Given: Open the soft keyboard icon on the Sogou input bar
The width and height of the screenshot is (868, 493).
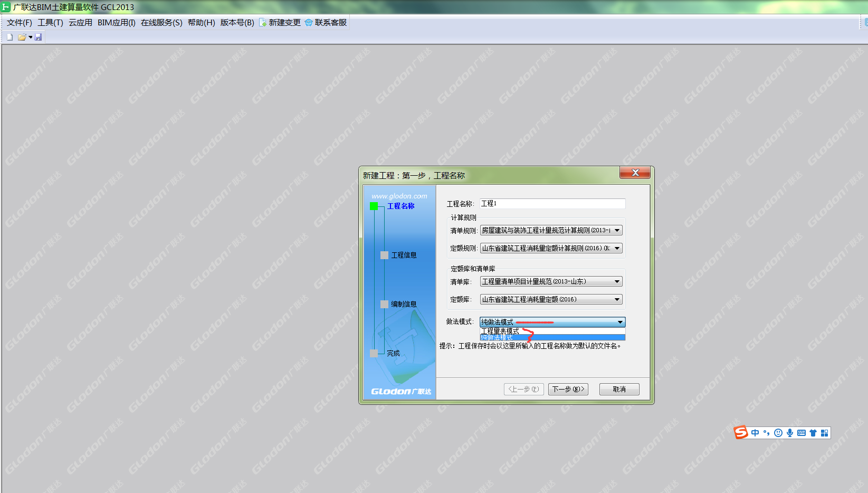Looking at the screenshot, I should coord(802,433).
